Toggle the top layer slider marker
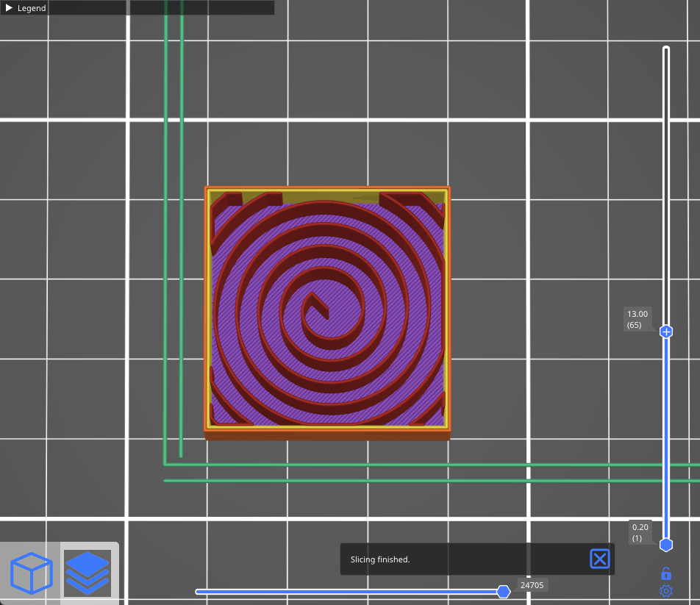Image resolution: width=700 pixels, height=605 pixels. point(665,48)
